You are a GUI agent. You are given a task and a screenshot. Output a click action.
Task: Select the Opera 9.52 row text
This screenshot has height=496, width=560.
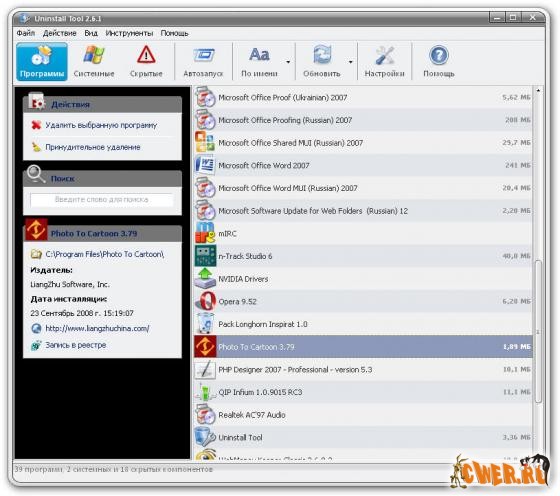[238, 301]
